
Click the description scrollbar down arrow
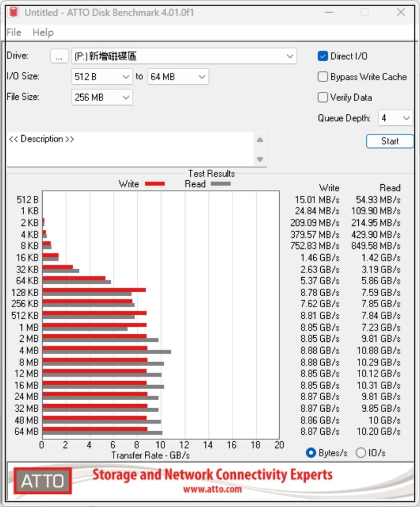pyautogui.click(x=260, y=159)
